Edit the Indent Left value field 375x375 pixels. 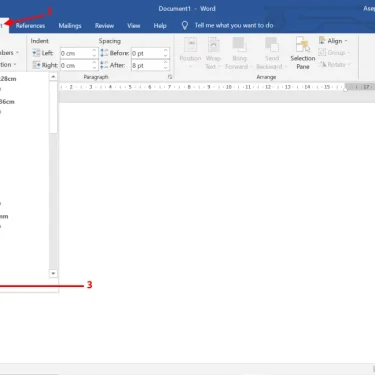pos(76,53)
